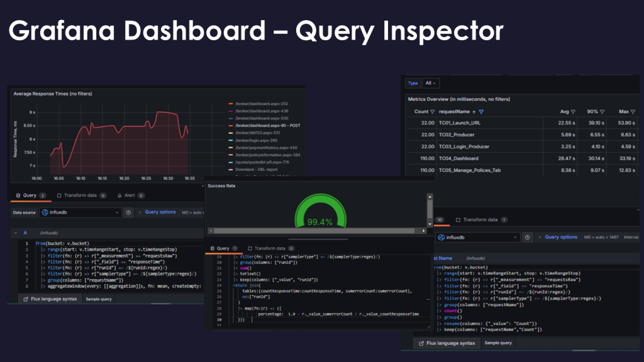Click the Data source label
This screenshot has height=362, width=644.
pos(25,212)
